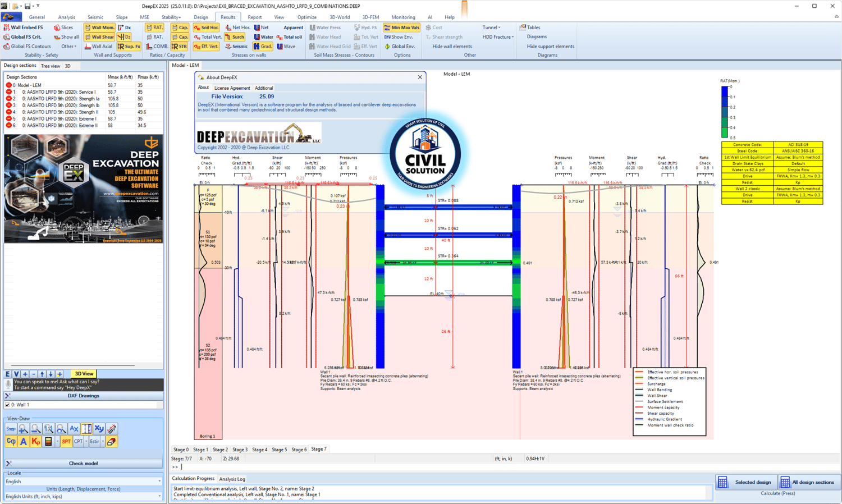Open the Report ribbon tab
The height and width of the screenshot is (504, 842).
point(255,17)
